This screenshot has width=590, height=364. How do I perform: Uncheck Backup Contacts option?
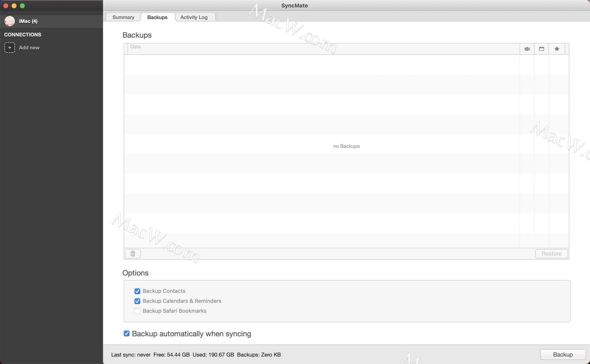coord(137,291)
